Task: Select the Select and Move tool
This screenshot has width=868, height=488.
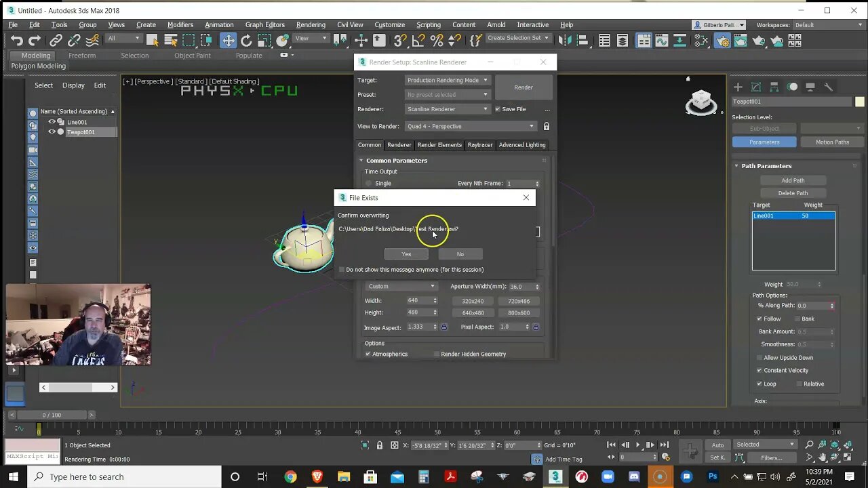Action: [x=229, y=41]
